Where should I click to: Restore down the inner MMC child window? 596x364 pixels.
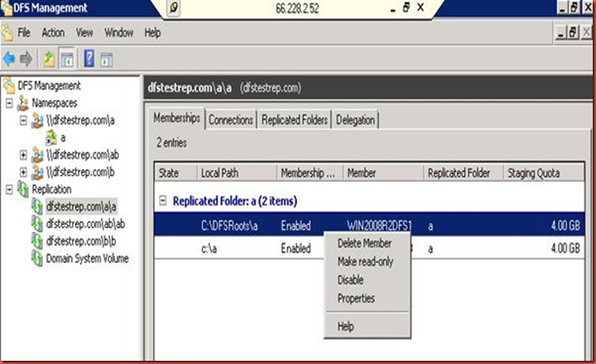coord(573,33)
